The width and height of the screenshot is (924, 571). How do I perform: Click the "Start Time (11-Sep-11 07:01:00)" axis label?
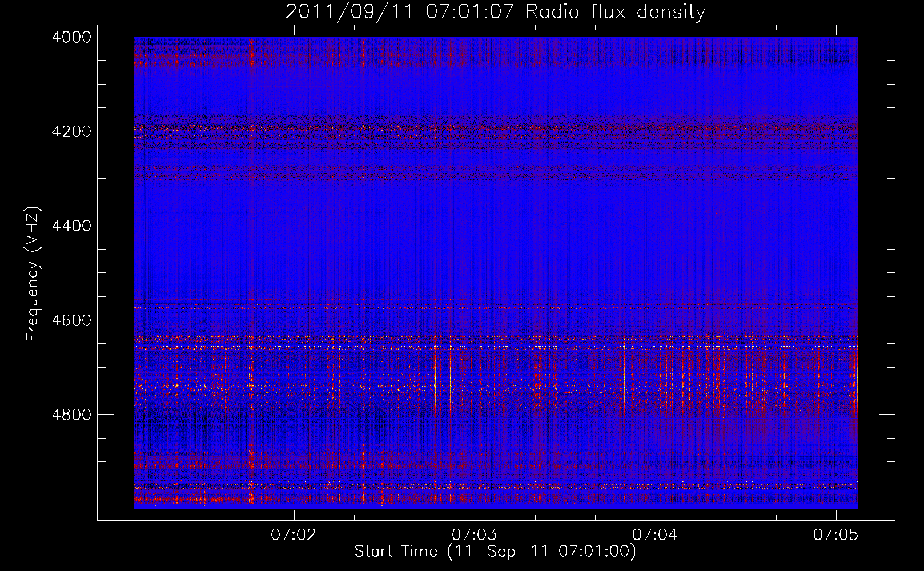tap(495, 552)
